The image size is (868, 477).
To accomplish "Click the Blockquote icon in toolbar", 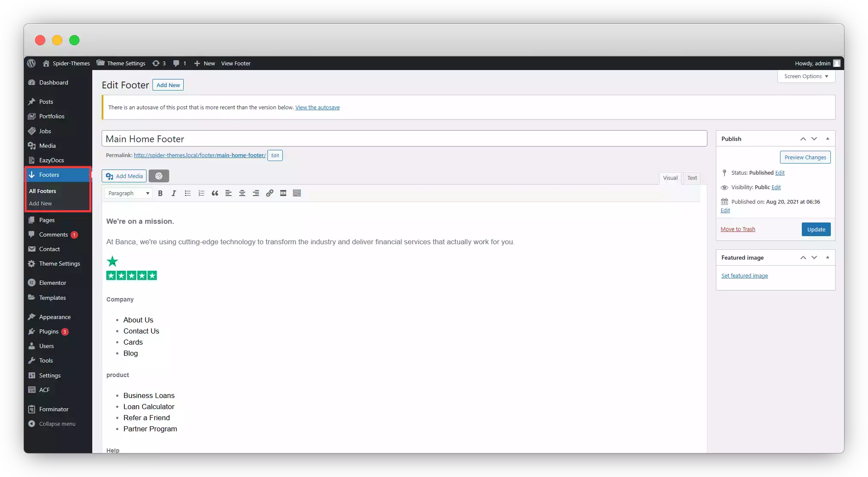I will coord(215,193).
